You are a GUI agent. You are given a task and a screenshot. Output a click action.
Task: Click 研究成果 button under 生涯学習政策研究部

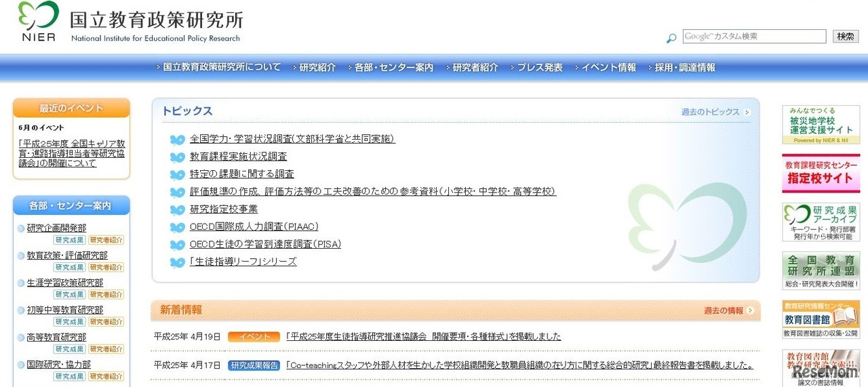coord(70,294)
